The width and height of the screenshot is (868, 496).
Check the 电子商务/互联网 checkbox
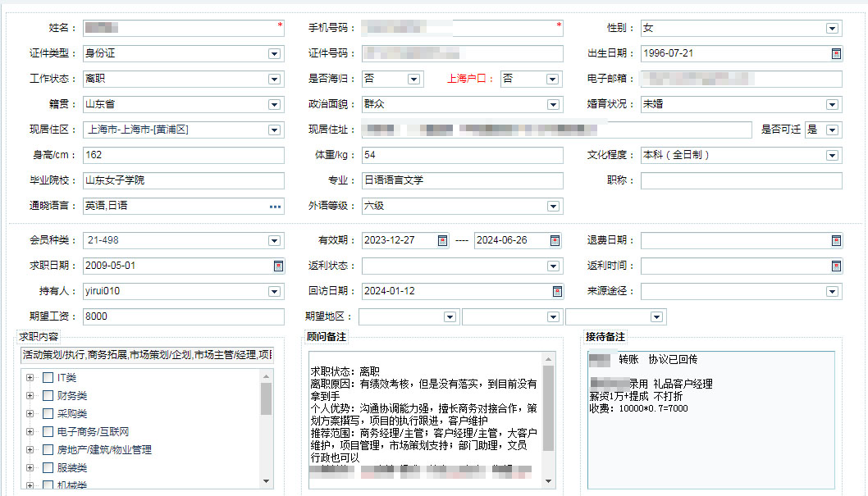48,432
